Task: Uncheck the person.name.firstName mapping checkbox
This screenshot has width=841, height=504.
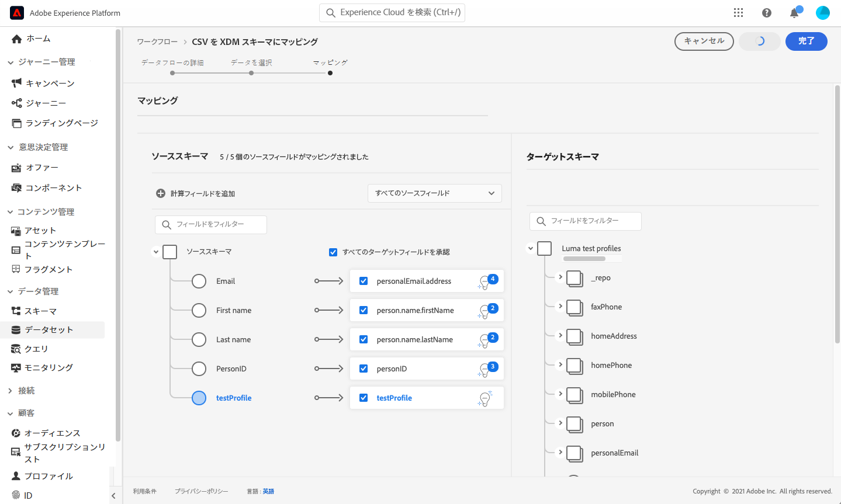Action: click(x=364, y=310)
